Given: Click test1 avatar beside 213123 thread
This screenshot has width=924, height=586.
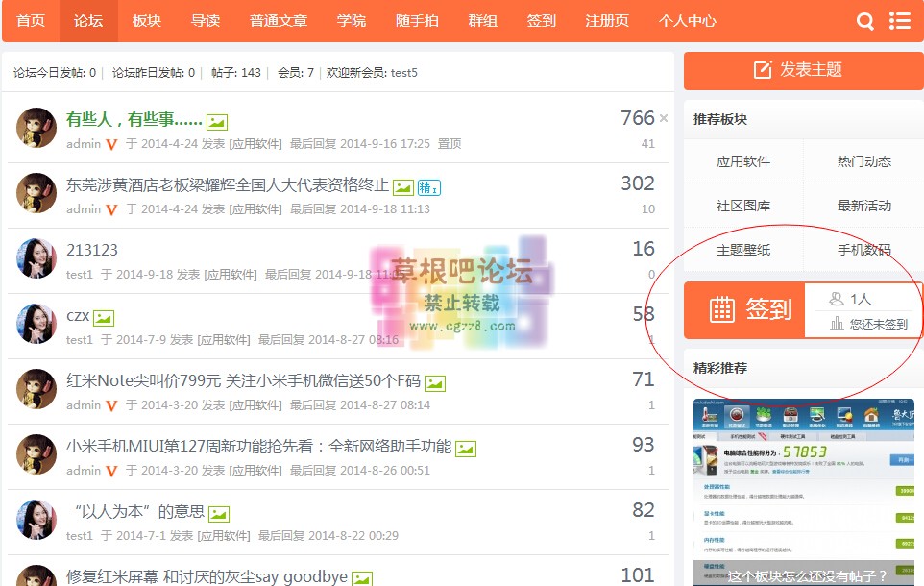Looking at the screenshot, I should tap(36, 258).
